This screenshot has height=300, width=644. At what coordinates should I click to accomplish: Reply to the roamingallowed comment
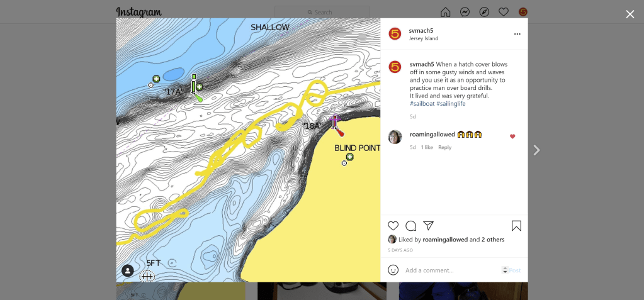[444, 147]
